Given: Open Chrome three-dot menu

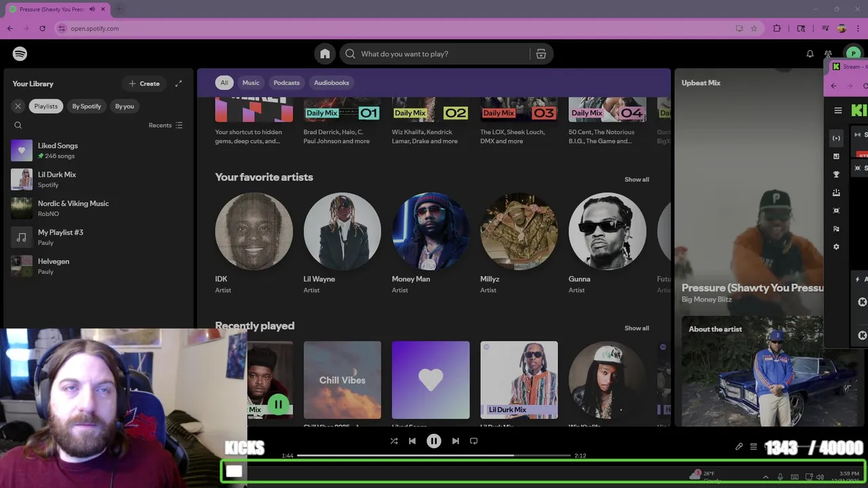Looking at the screenshot, I should coord(858,28).
